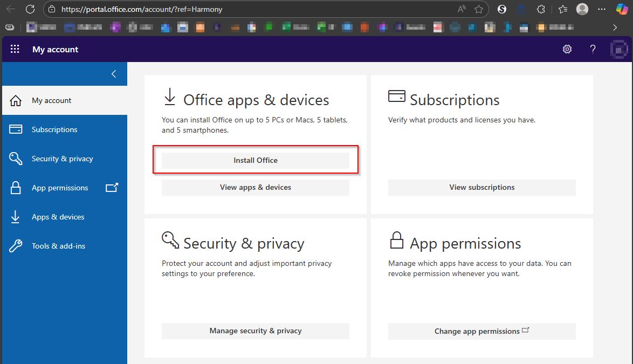Open the Settings gear icon
The image size is (633, 364).
pos(567,49)
